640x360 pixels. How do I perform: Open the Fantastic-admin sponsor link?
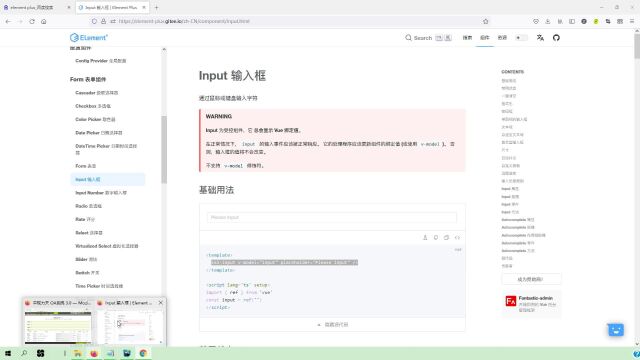point(531,304)
